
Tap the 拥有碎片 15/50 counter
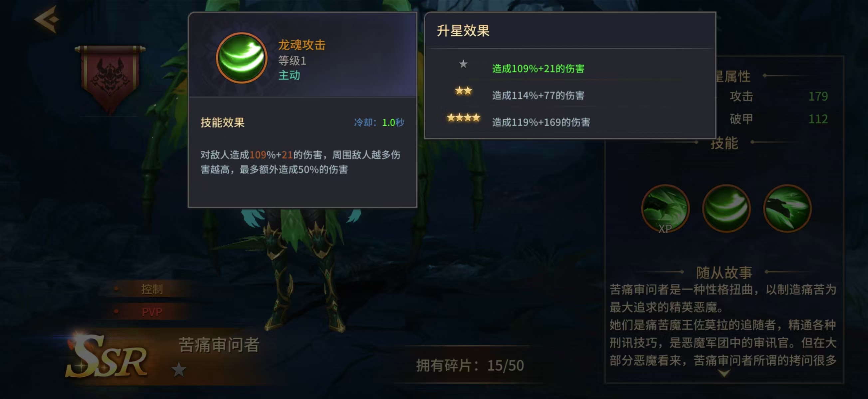pyautogui.click(x=470, y=365)
